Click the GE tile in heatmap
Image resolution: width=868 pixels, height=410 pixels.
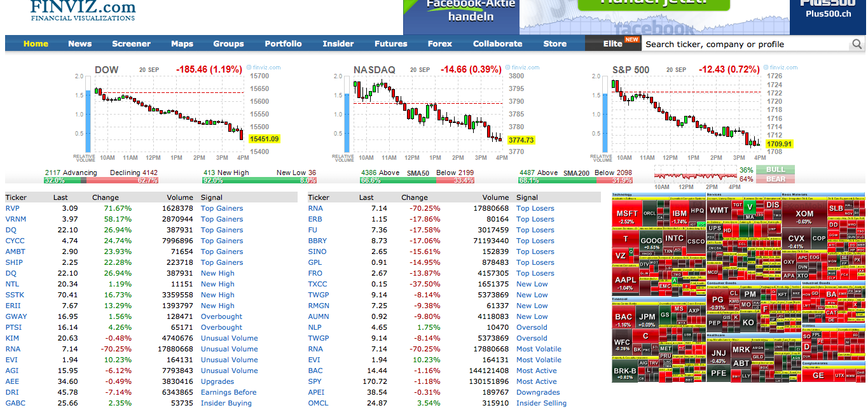click(818, 376)
